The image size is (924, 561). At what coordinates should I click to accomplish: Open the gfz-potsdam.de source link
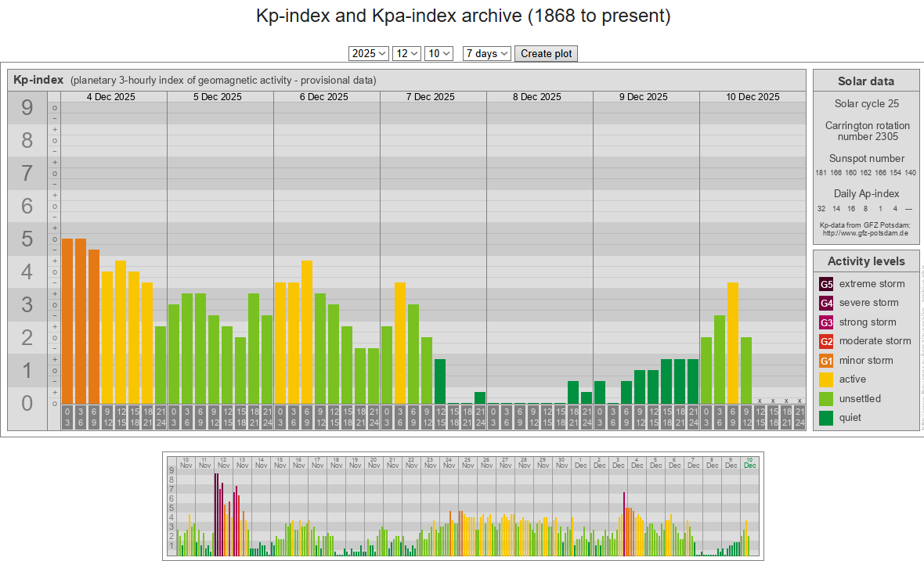[x=866, y=233]
